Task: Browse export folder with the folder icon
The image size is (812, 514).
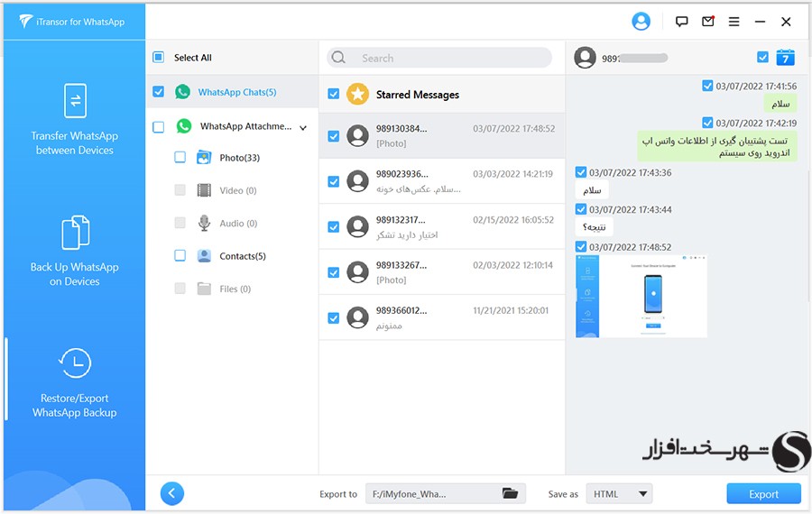Action: [x=510, y=493]
